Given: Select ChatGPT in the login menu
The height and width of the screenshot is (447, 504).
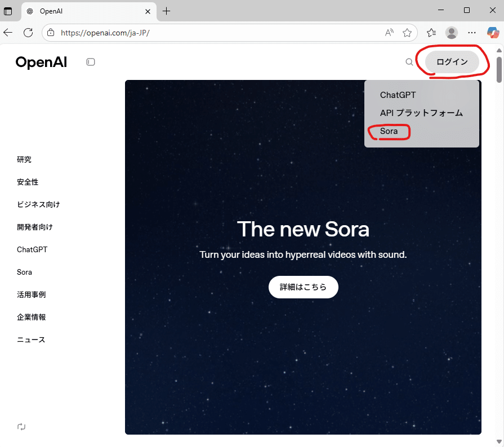Looking at the screenshot, I should (398, 95).
